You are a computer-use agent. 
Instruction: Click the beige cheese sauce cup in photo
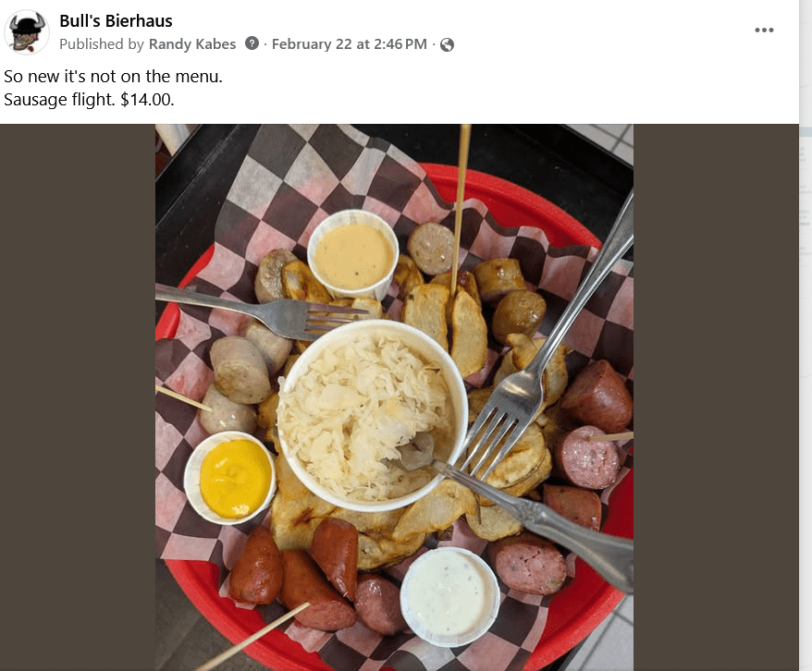353,255
